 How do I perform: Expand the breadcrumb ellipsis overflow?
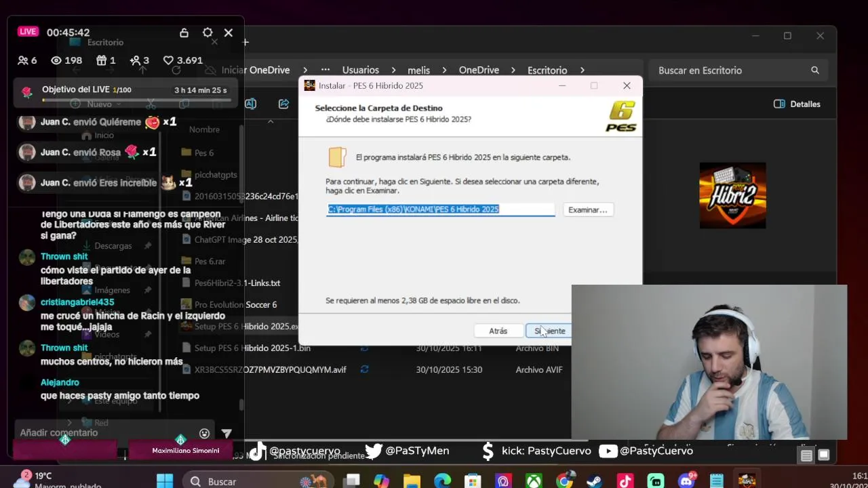pos(325,70)
